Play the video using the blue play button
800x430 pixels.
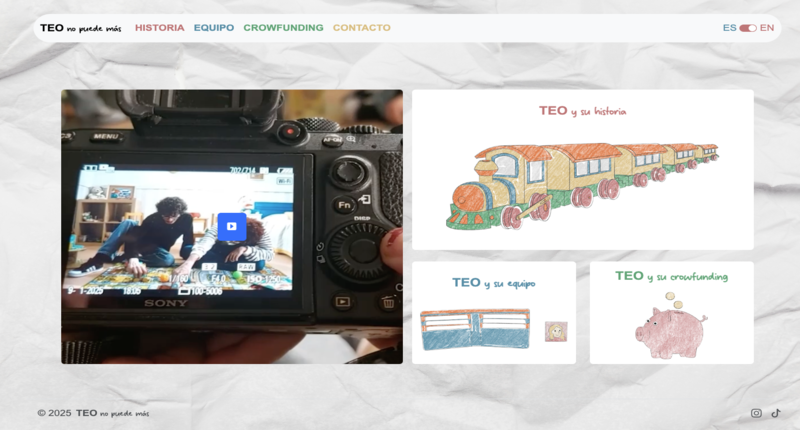(231, 226)
